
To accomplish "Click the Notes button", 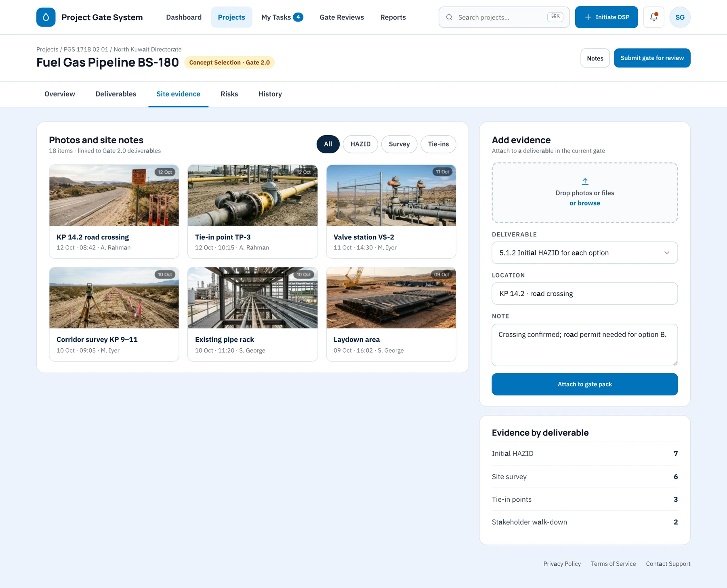I will click(595, 58).
